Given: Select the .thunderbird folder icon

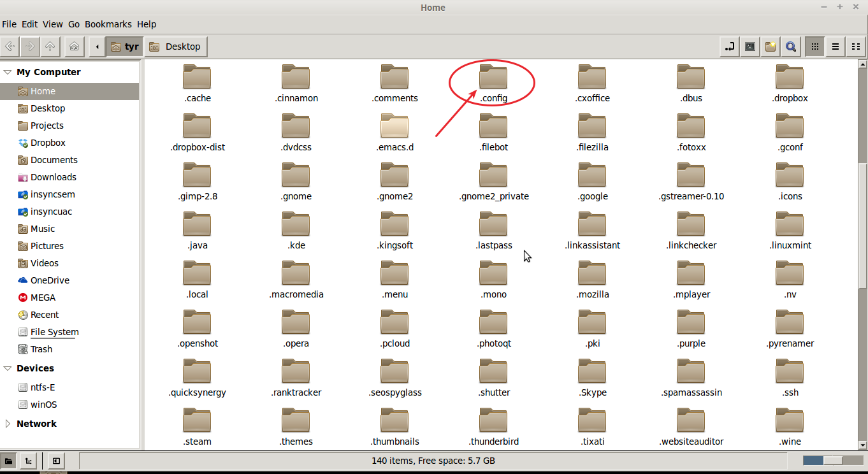Looking at the screenshot, I should 493,420.
